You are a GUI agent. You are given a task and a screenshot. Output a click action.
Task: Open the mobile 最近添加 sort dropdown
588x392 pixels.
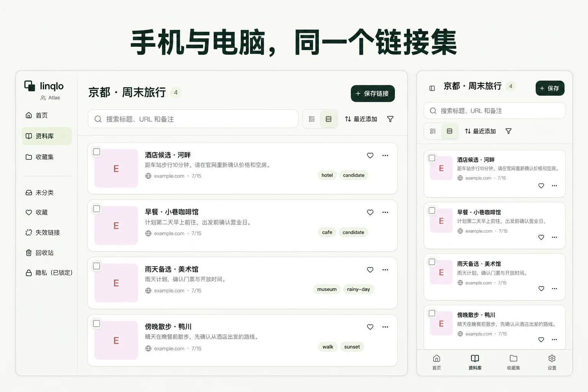point(480,131)
